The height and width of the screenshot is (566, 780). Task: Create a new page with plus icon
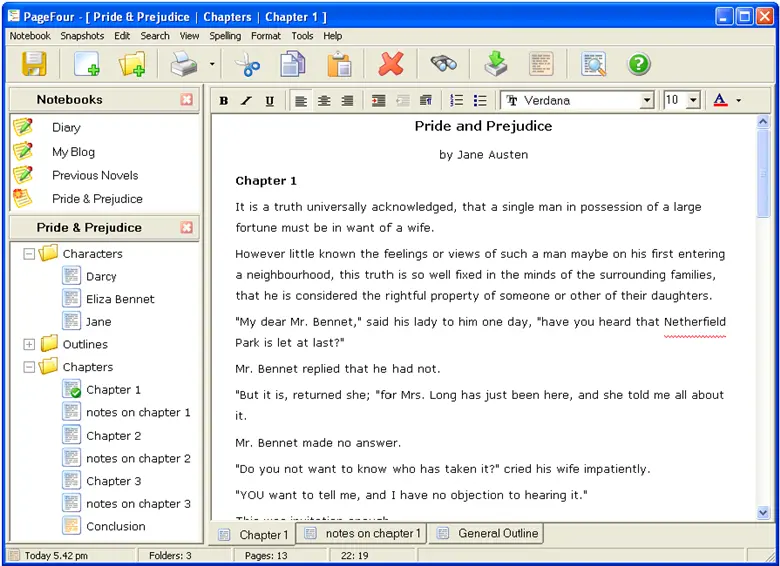pos(87,64)
